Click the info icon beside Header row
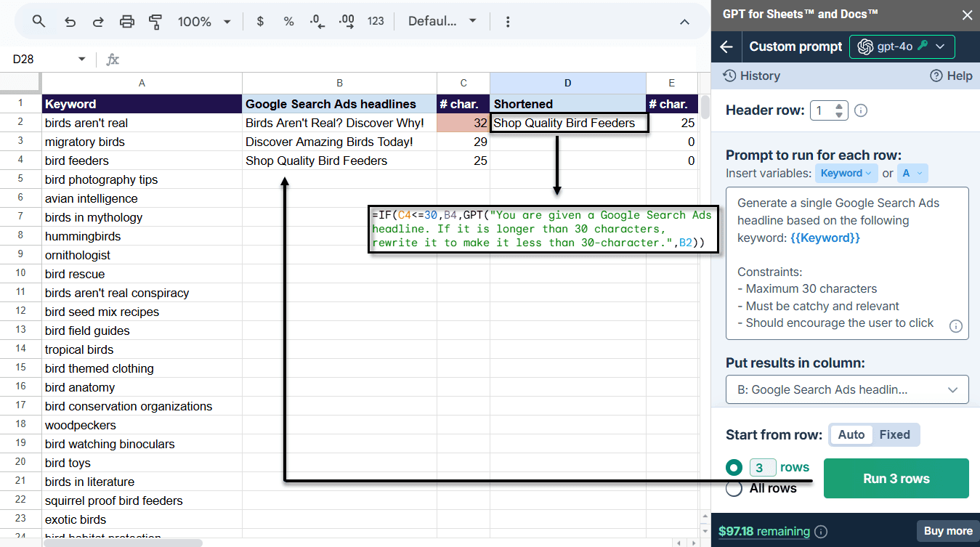 [861, 111]
